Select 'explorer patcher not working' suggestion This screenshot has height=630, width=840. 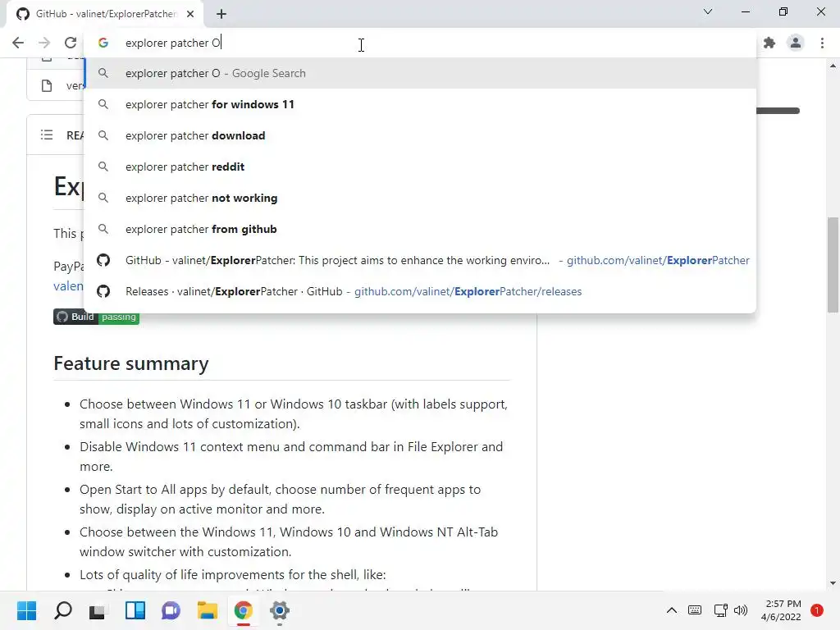click(421, 198)
